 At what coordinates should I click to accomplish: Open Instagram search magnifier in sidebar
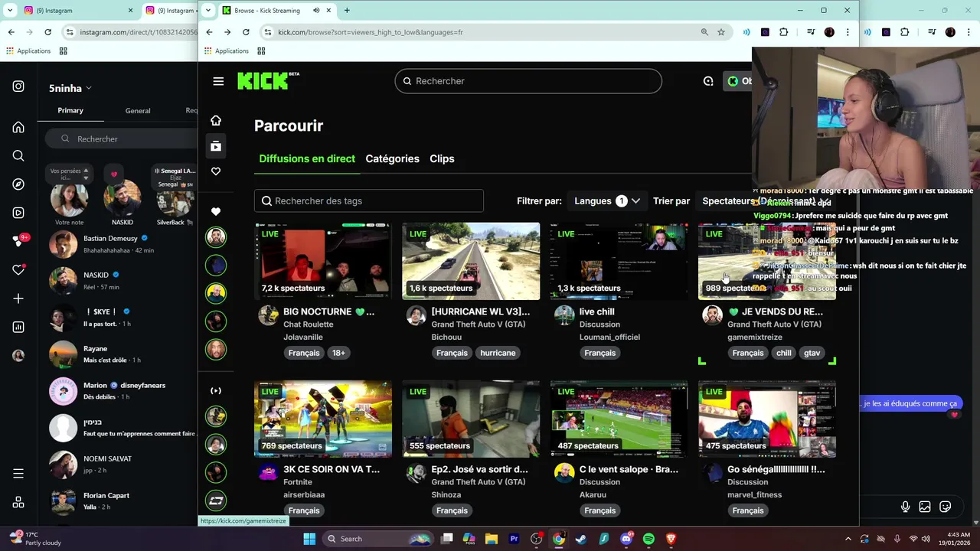18,156
